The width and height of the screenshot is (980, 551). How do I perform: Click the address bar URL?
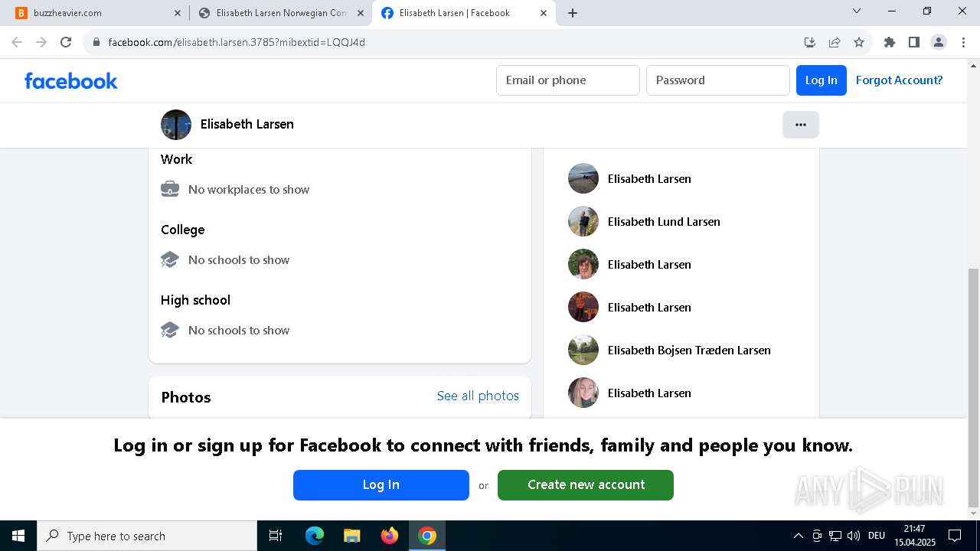[237, 42]
